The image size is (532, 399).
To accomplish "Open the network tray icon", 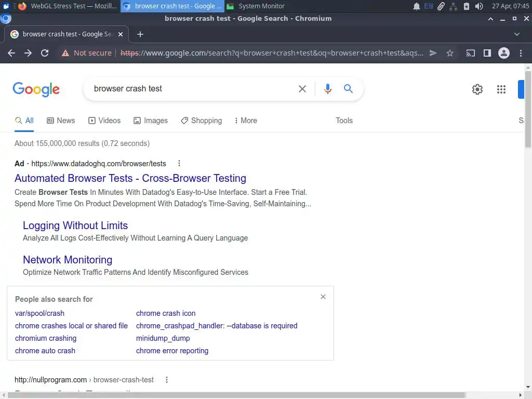I will (x=453, y=6).
